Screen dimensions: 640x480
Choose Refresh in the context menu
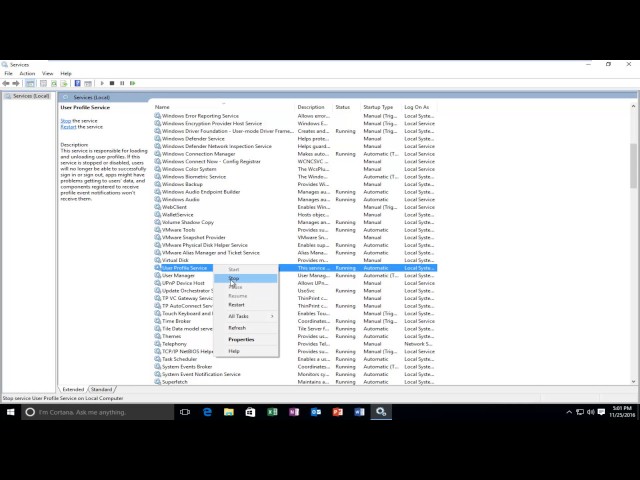[246, 328]
